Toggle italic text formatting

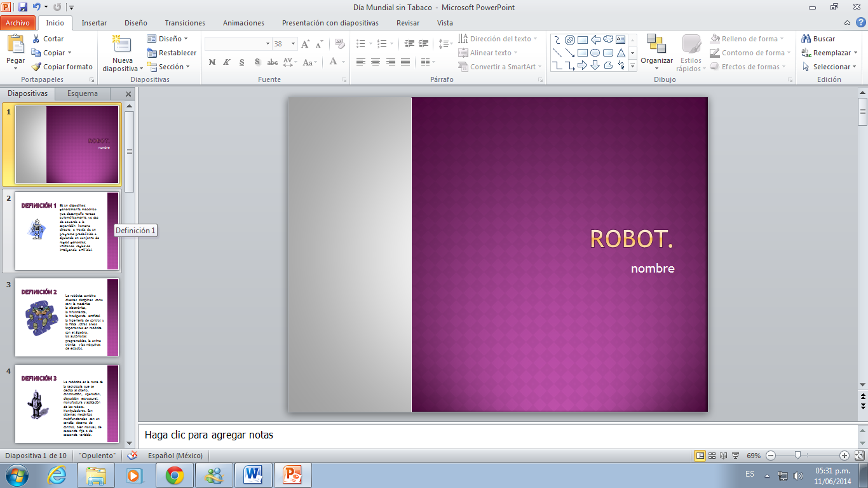coord(227,62)
